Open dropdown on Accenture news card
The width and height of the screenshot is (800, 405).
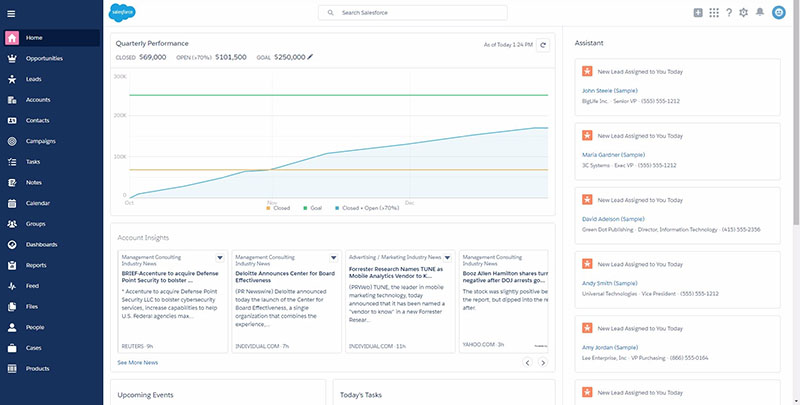click(x=220, y=258)
